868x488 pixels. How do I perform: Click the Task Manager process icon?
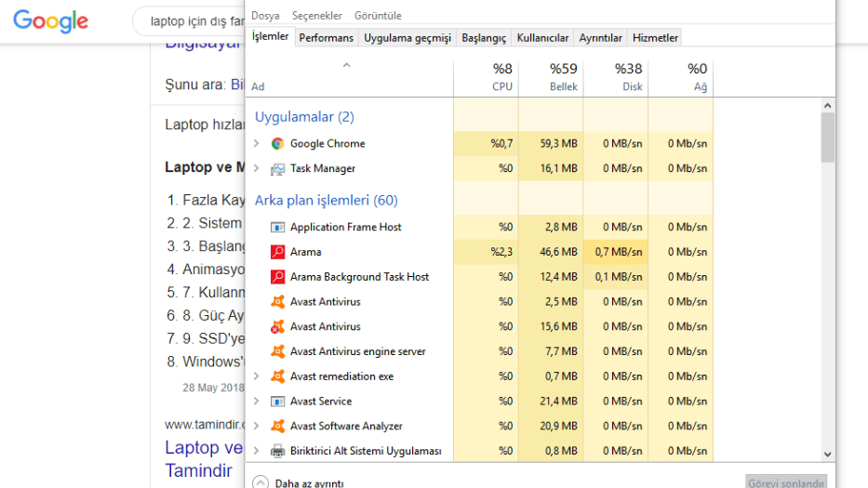point(277,169)
